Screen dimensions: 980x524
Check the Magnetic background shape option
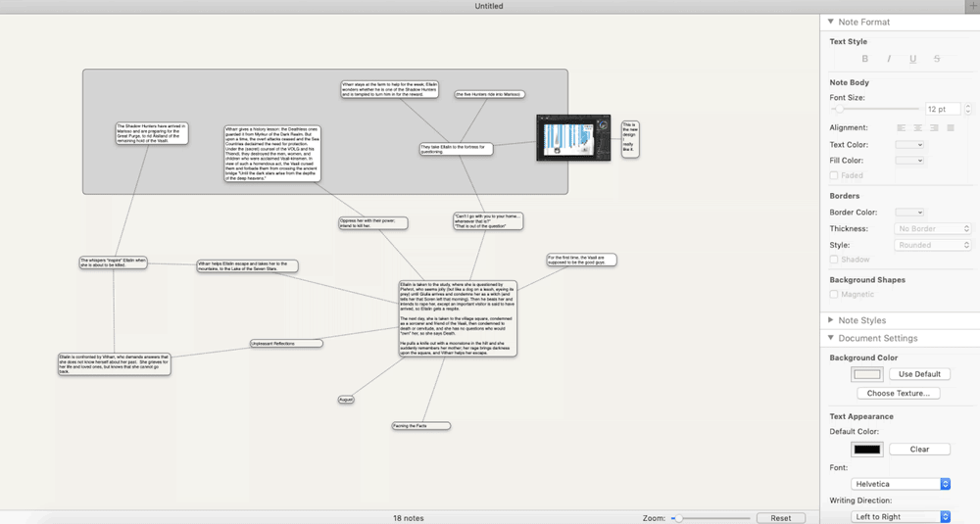834,294
